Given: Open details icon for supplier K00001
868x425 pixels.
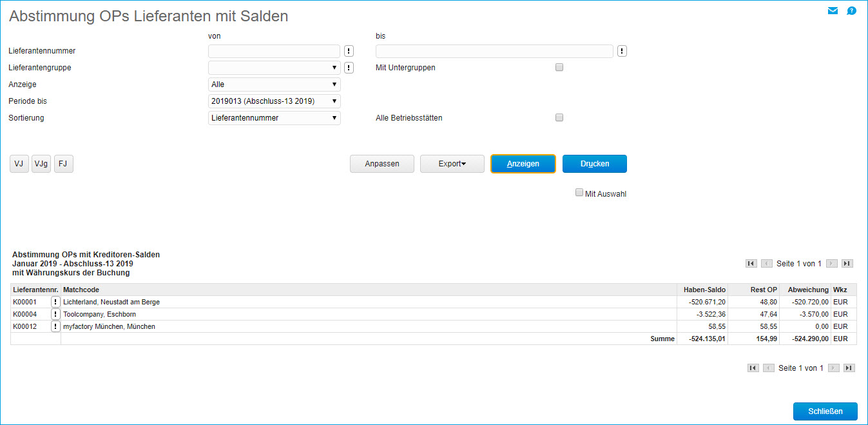Looking at the screenshot, I should pos(55,302).
